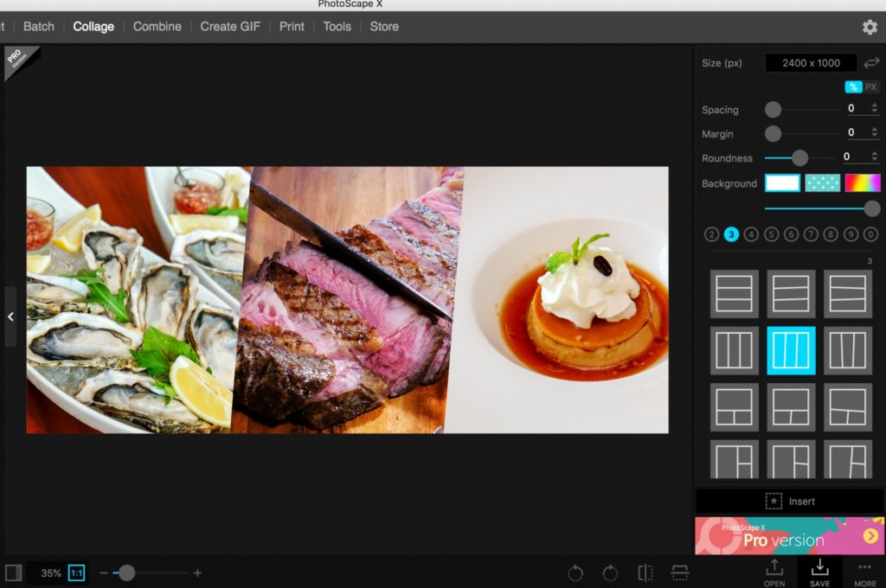Increase the Spacing value with stepper
Viewport: 886px width, 588px height.
click(x=874, y=105)
